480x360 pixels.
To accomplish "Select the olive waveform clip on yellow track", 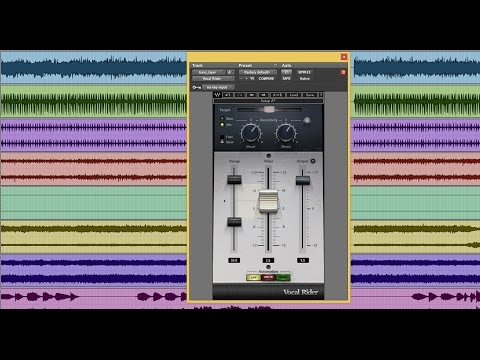I will [x=93, y=236].
